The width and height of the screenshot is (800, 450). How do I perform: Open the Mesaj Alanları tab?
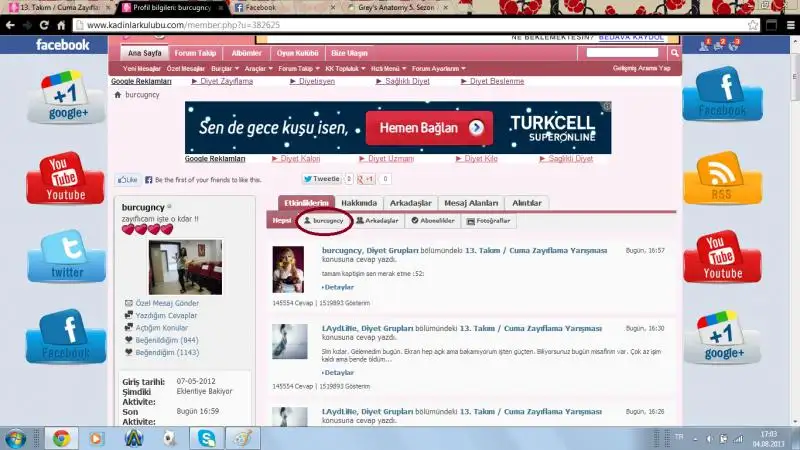tap(470, 202)
